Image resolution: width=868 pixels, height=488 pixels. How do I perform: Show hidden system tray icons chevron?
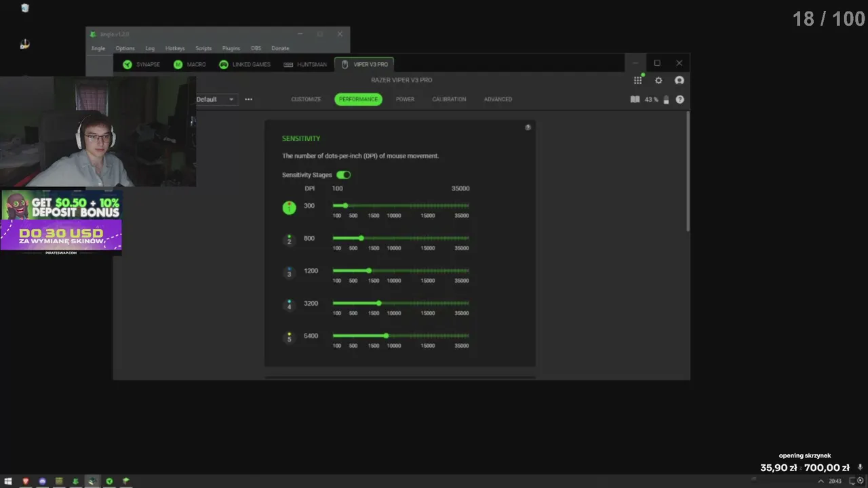click(821, 481)
